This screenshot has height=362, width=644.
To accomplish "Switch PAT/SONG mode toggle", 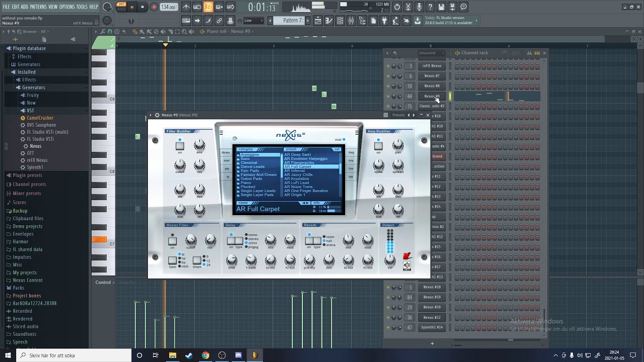I will 121,7.
